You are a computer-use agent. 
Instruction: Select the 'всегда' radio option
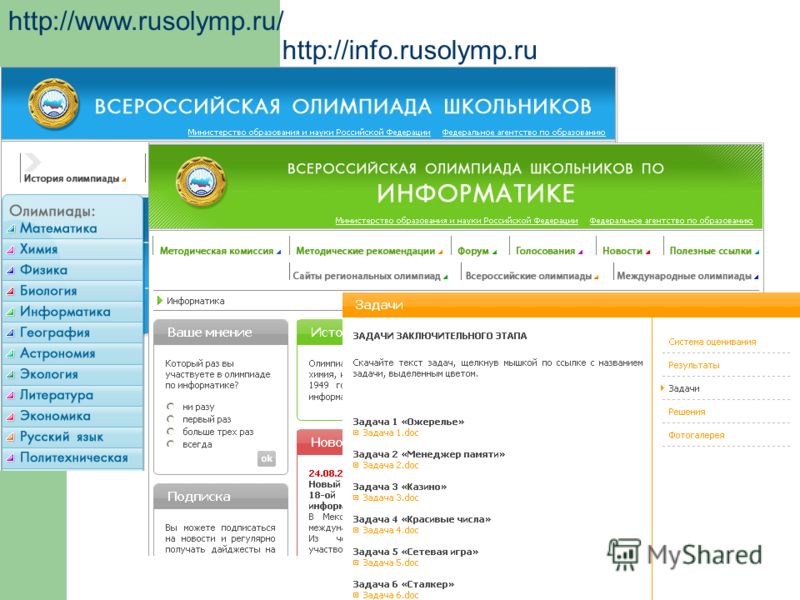pos(170,444)
